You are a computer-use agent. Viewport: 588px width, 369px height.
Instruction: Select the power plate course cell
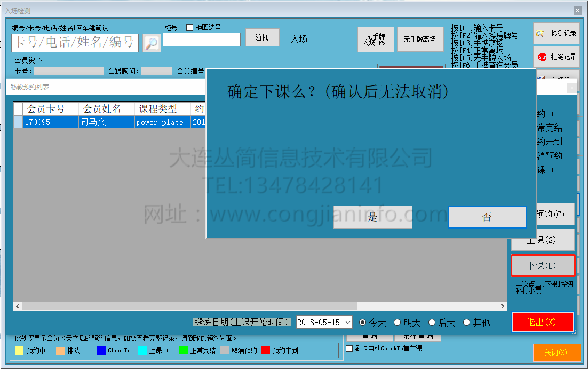tap(162, 122)
